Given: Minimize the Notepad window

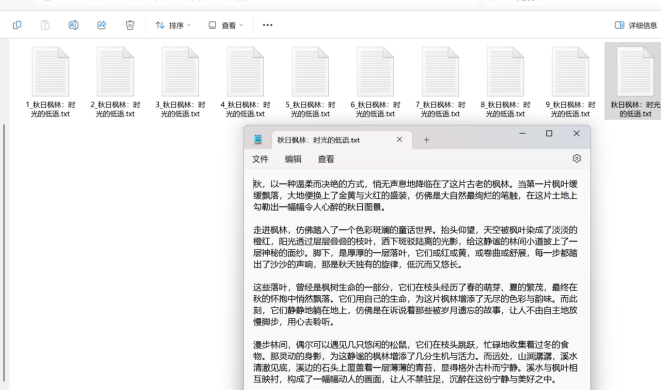Looking at the screenshot, I should point(522,133).
